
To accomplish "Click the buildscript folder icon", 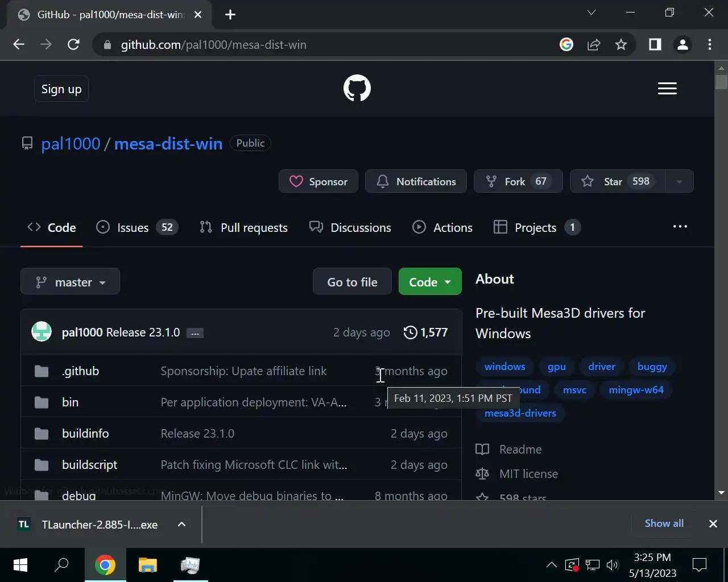I will 42,465.
